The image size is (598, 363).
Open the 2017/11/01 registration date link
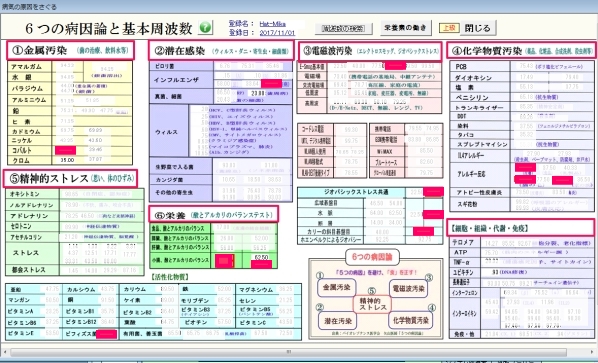(x=277, y=33)
